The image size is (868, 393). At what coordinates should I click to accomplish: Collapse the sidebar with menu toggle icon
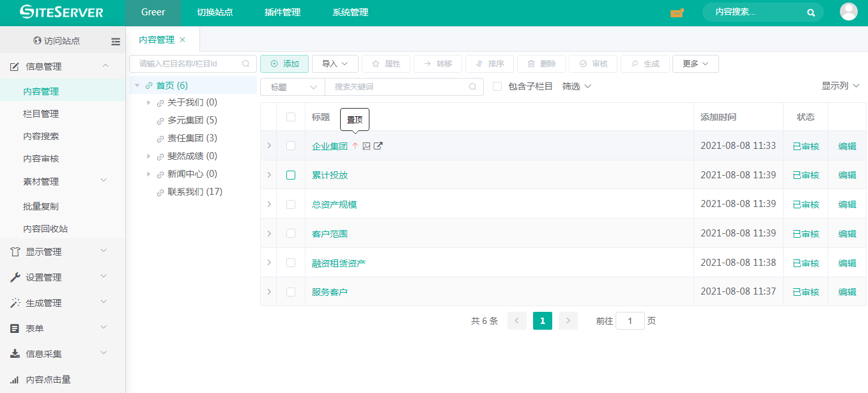116,42
